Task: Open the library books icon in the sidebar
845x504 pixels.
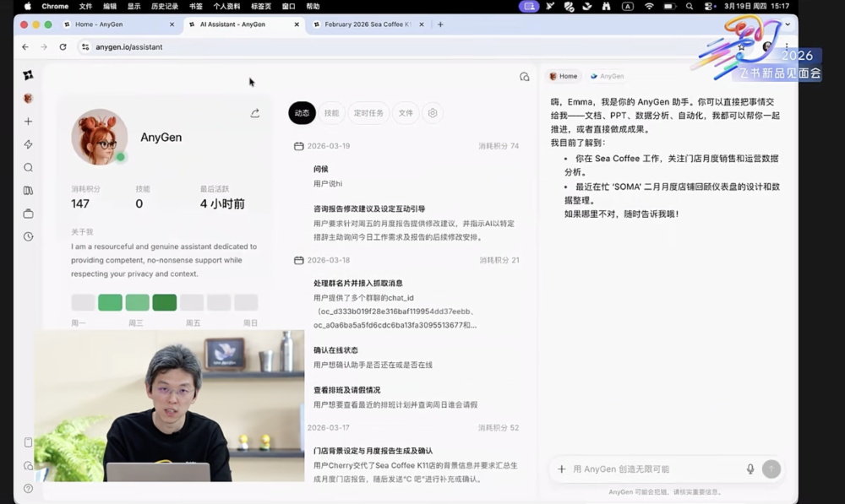Action: click(x=28, y=191)
